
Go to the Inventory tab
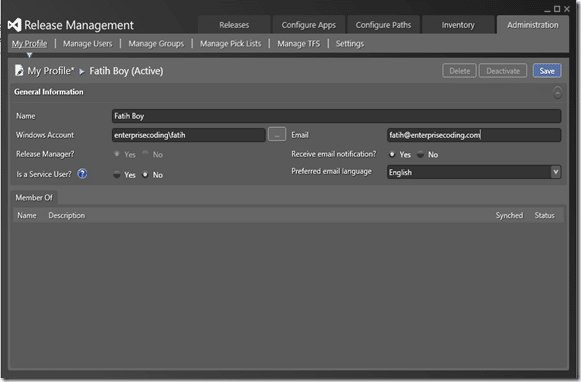tap(458, 25)
